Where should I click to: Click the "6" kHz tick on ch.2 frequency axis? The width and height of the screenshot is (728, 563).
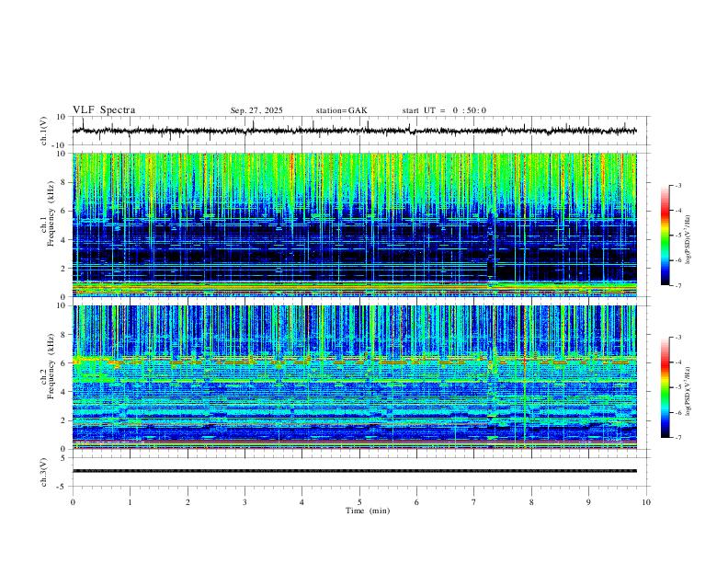pos(64,363)
